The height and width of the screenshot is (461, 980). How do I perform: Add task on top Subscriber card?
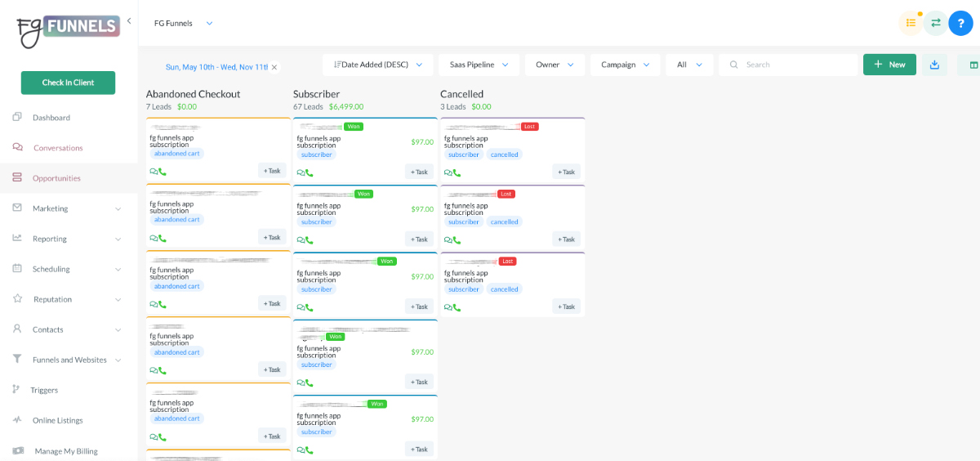pyautogui.click(x=419, y=172)
